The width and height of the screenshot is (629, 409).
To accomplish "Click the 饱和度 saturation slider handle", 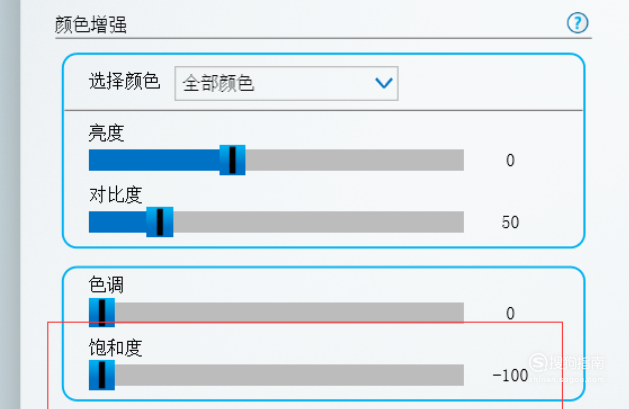I will click(x=102, y=375).
